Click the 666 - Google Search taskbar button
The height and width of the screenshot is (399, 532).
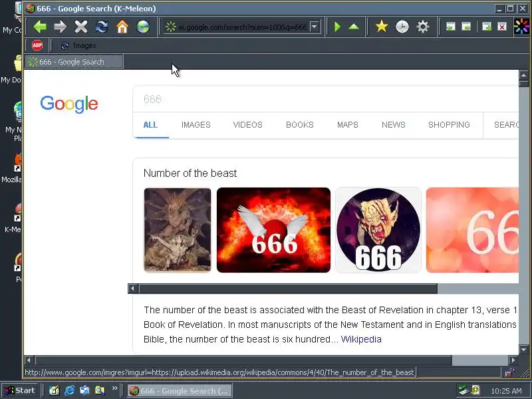[180, 391]
